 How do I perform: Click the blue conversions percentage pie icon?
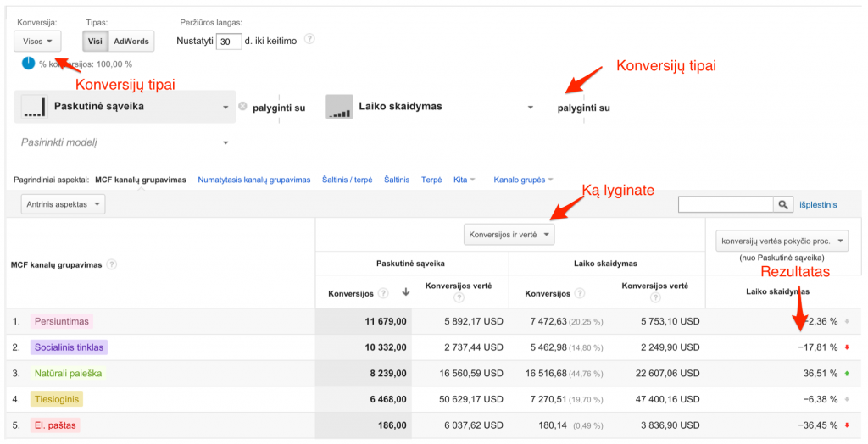click(28, 64)
